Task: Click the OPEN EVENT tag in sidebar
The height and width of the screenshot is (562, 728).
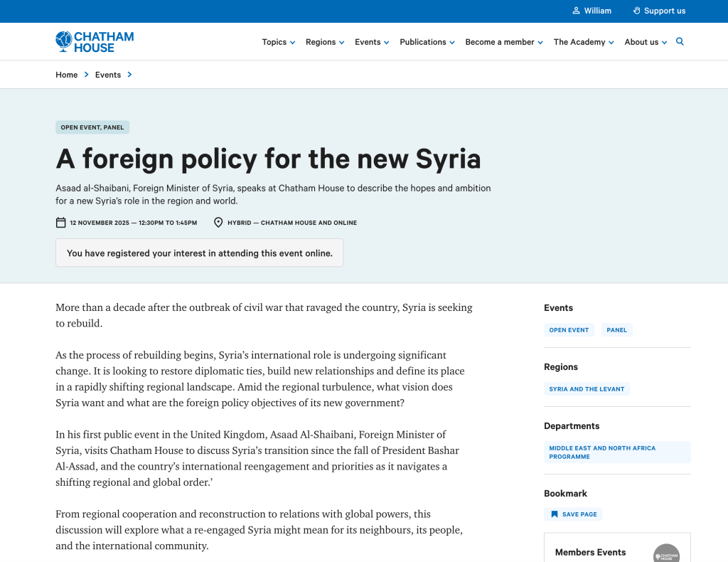Action: click(569, 330)
